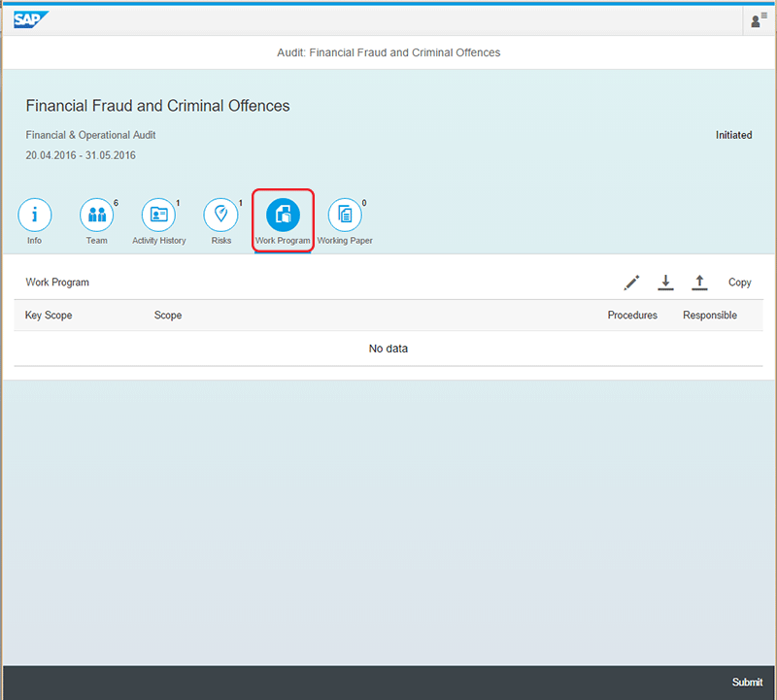Click the 'No data' table message
The width and height of the screenshot is (777, 700).
coord(388,349)
